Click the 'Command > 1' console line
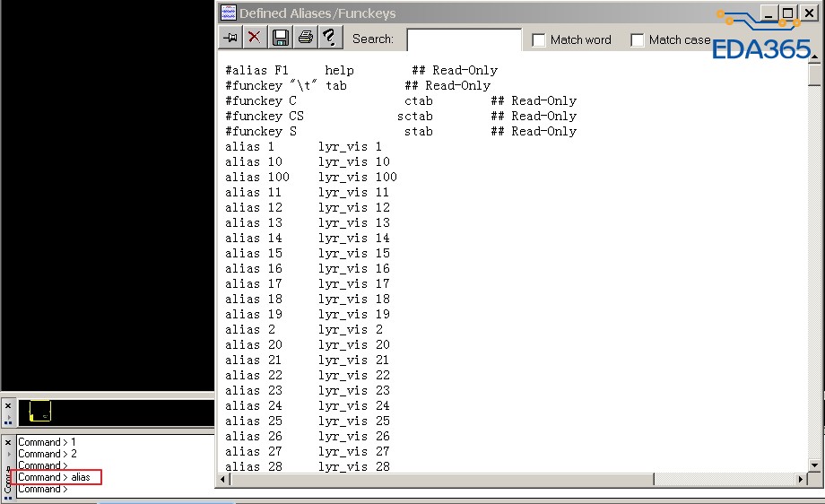 [x=48, y=442]
